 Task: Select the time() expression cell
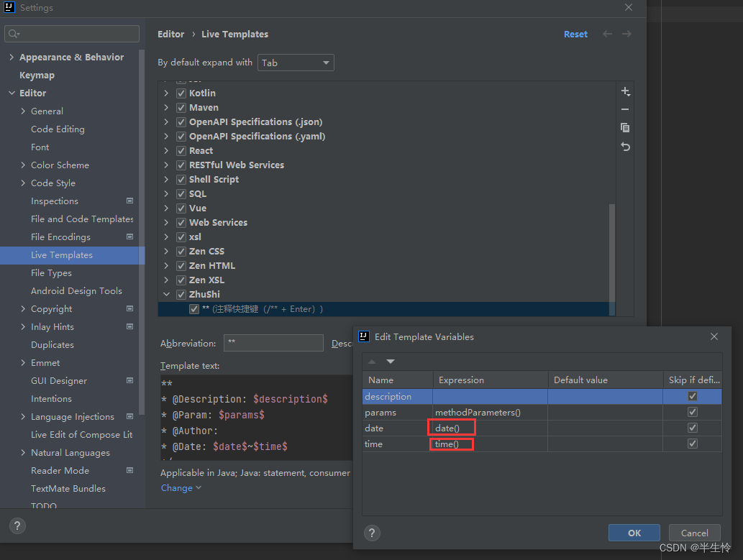[x=491, y=444]
